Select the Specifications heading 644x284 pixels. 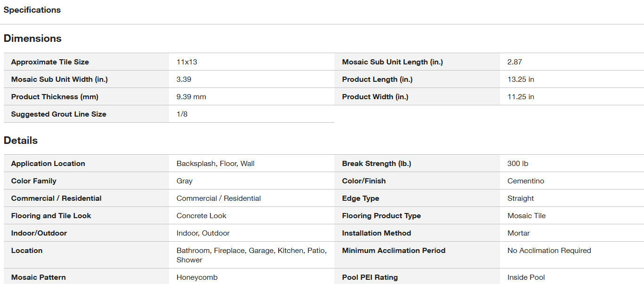click(x=32, y=10)
